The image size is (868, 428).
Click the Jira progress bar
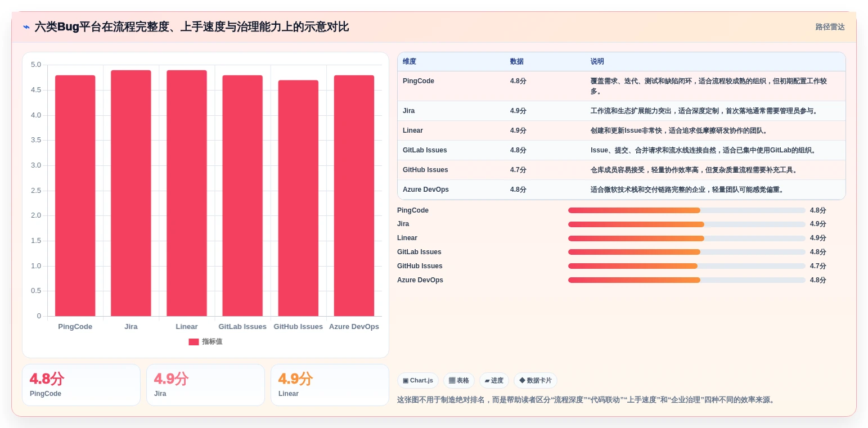point(687,224)
